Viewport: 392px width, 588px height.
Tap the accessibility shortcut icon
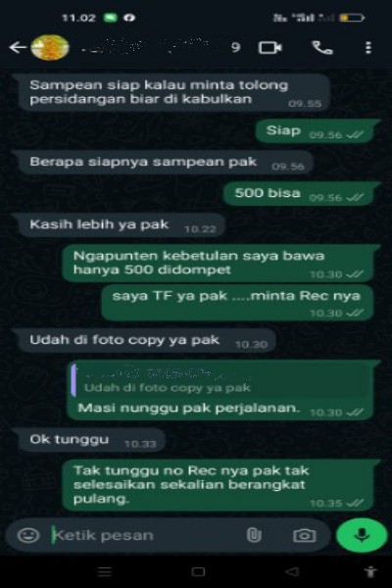point(370,571)
